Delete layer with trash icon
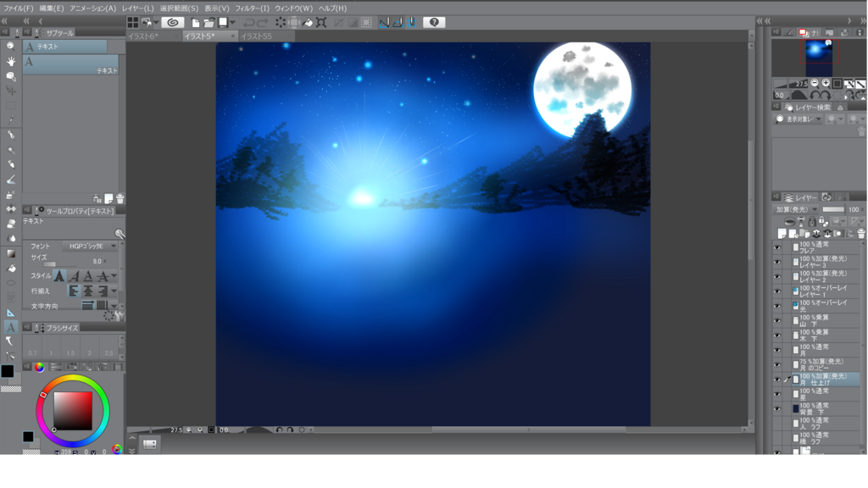This screenshot has height=488, width=868. 861,234
